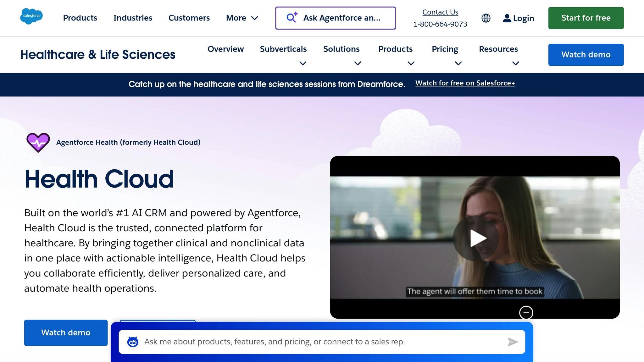Expand the Subverticals dropdown chevron
This screenshot has width=644, height=362.
tap(303, 63)
